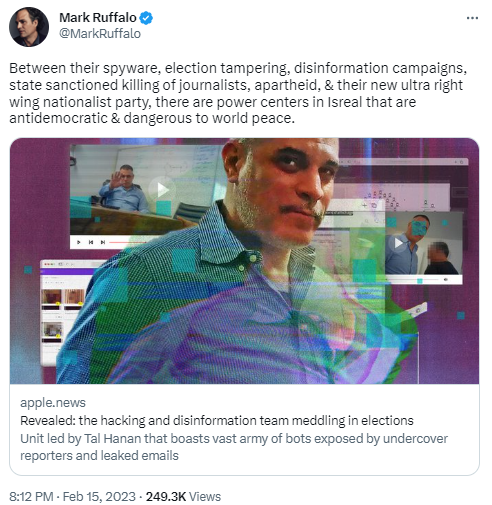Open the @MarkRuffalo handle link
492x505 pixels.
point(100,34)
